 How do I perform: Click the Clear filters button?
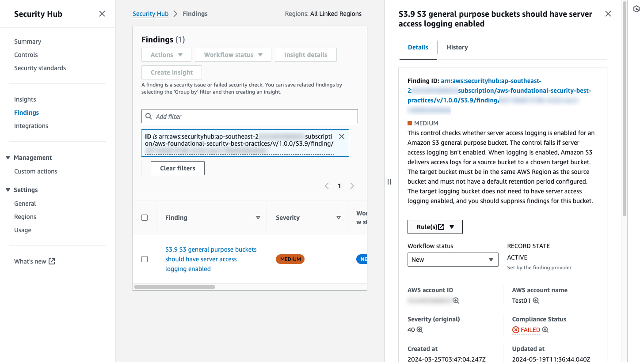click(x=177, y=168)
